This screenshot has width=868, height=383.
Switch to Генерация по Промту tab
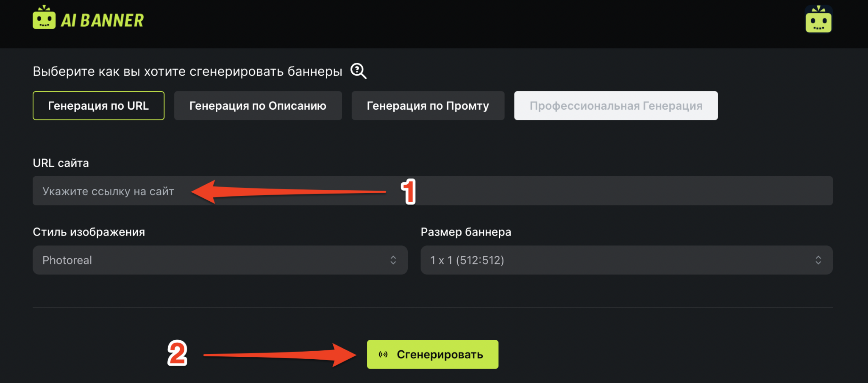coord(428,105)
